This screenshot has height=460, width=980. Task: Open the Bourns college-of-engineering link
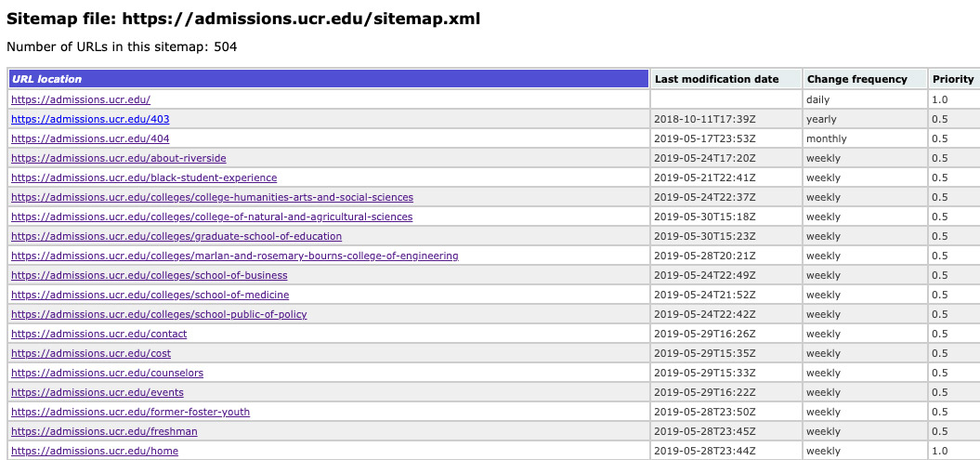pos(234,256)
